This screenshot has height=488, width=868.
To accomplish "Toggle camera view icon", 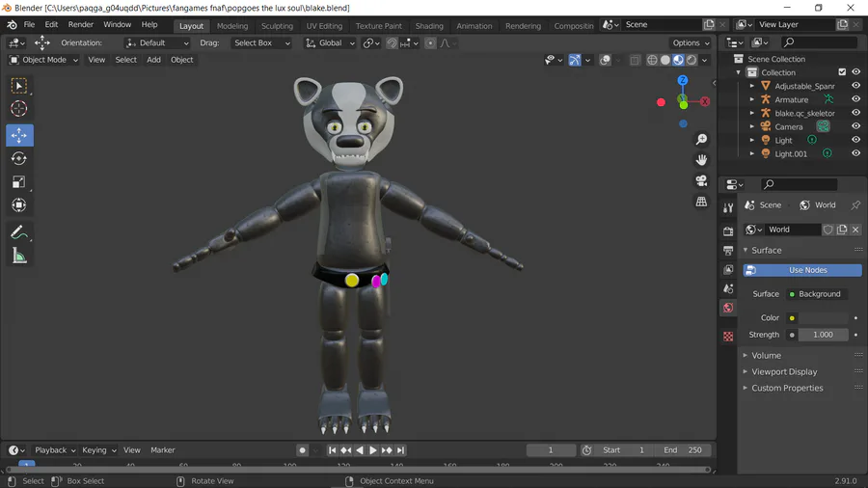I will tap(701, 181).
